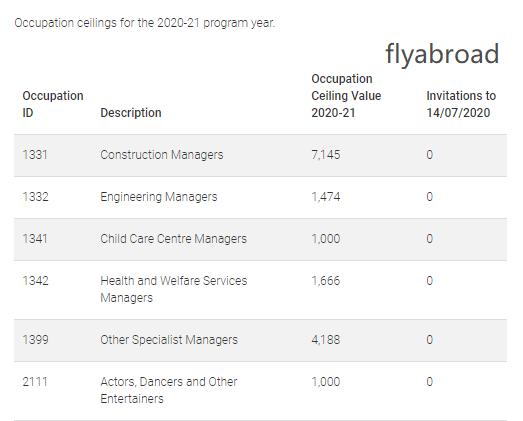Click the Description column header
523x421 pixels.
coord(131,113)
